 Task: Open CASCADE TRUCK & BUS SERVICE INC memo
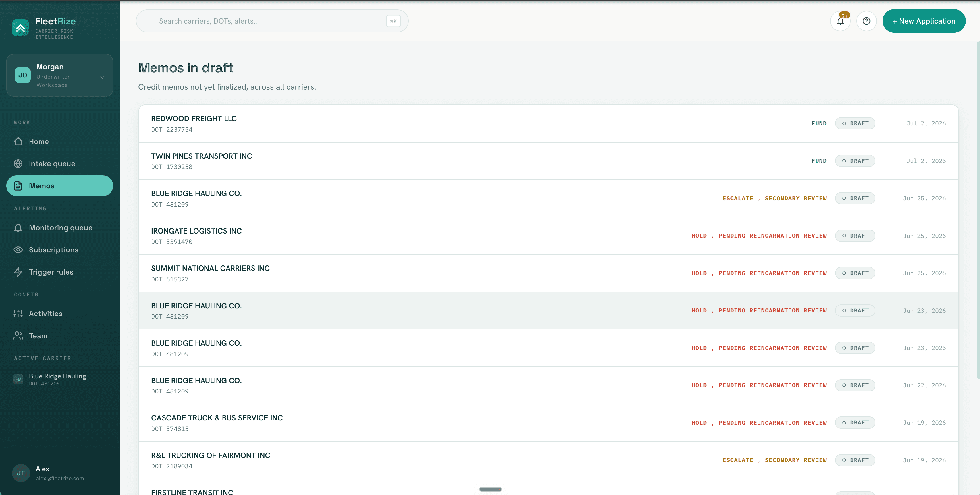[548, 423]
